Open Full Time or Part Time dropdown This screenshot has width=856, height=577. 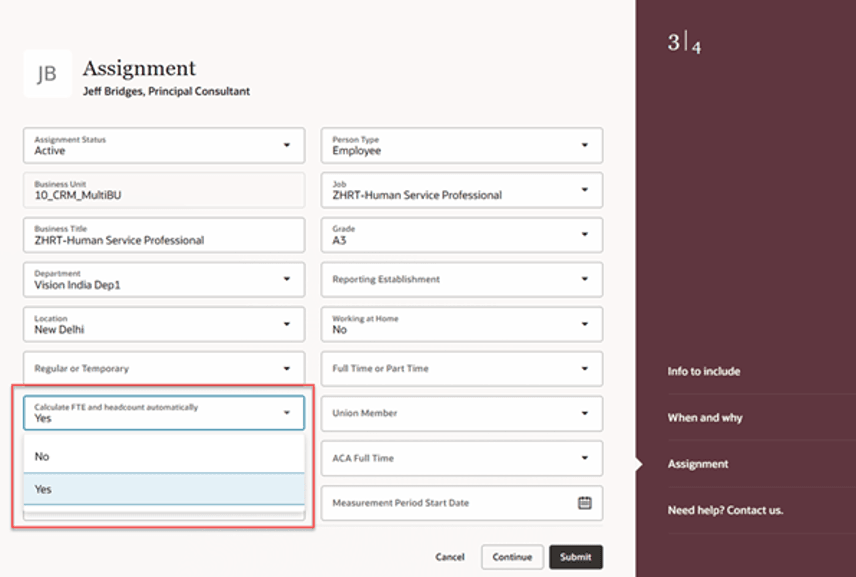pos(462,369)
